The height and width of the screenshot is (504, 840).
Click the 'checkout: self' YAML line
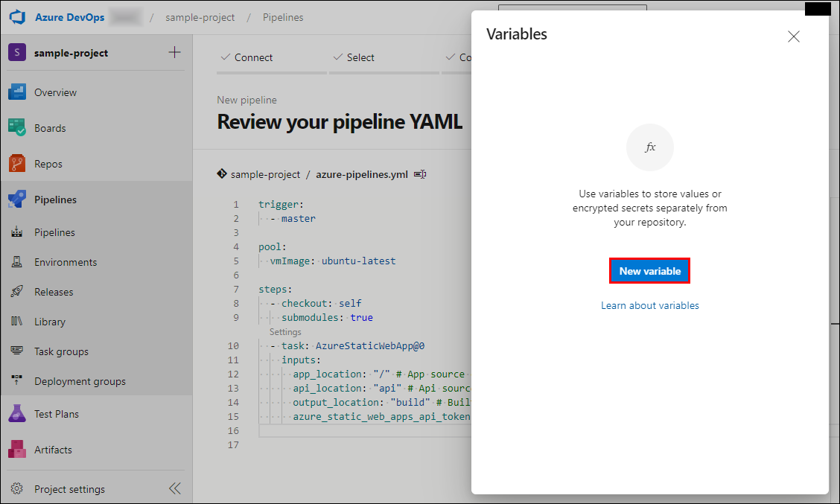322,303
